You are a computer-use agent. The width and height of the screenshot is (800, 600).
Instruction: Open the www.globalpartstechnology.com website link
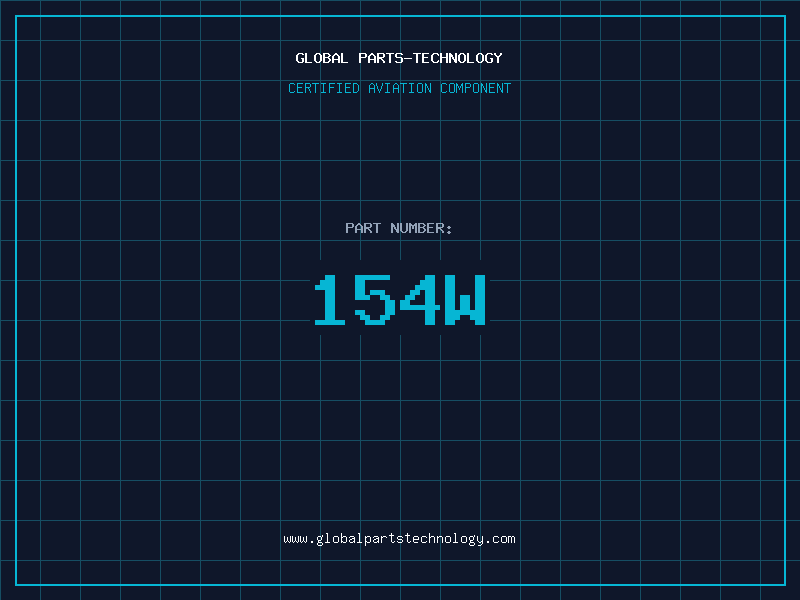tap(399, 538)
